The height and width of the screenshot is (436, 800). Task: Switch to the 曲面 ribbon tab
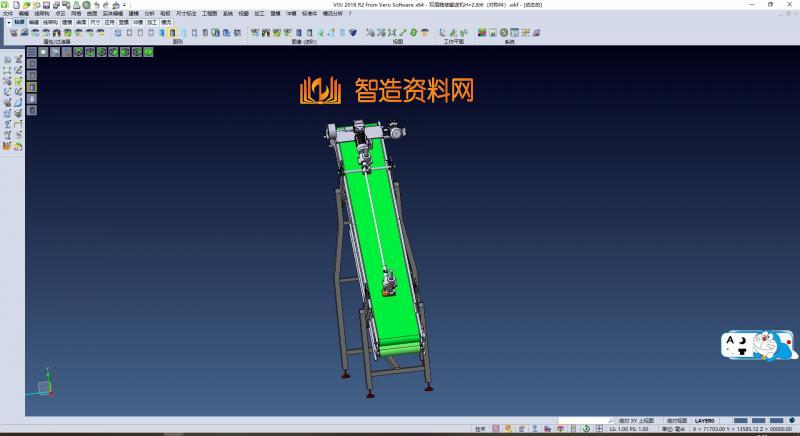81,21
